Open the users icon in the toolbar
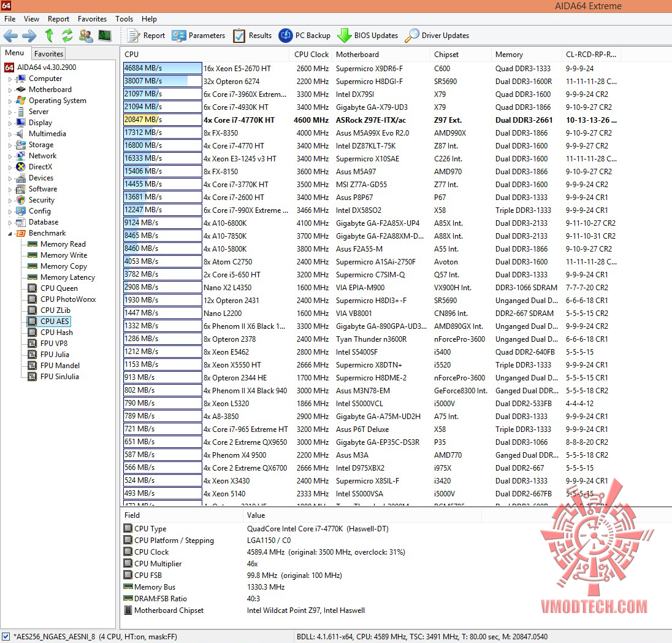This screenshot has width=672, height=643. (x=86, y=36)
